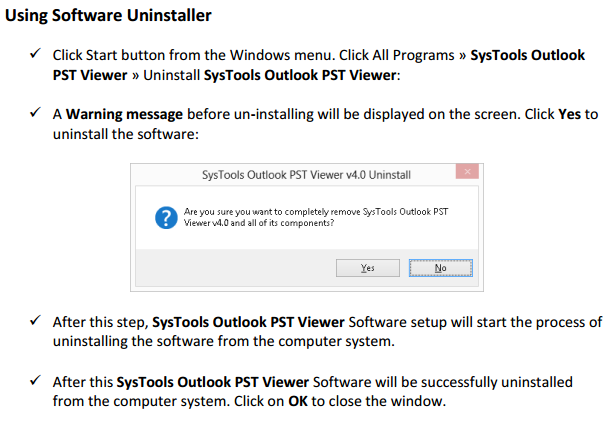Choose No to cancel the uninstall
This screenshot has width=614, height=437.
441,268
